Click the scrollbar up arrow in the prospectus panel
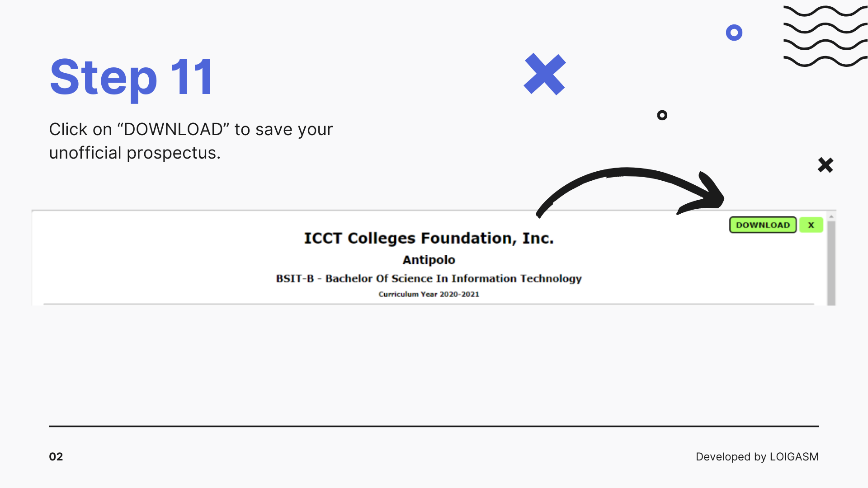Screen dimensions: 868x488 (831, 217)
